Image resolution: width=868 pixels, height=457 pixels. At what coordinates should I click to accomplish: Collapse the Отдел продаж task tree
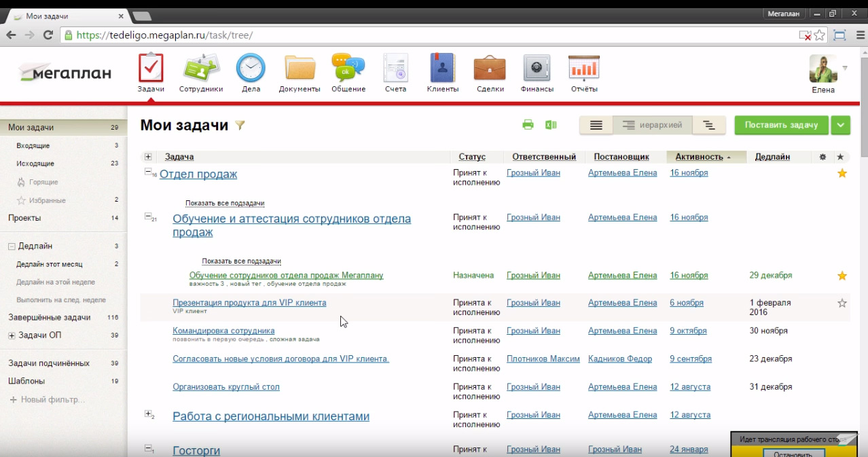(148, 172)
